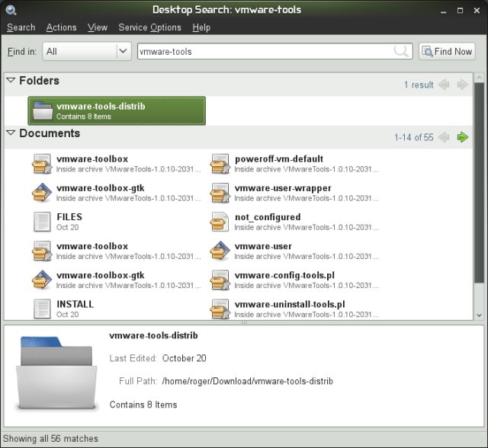
Task: Click the pane divider grip handle
Action: click(x=244, y=323)
